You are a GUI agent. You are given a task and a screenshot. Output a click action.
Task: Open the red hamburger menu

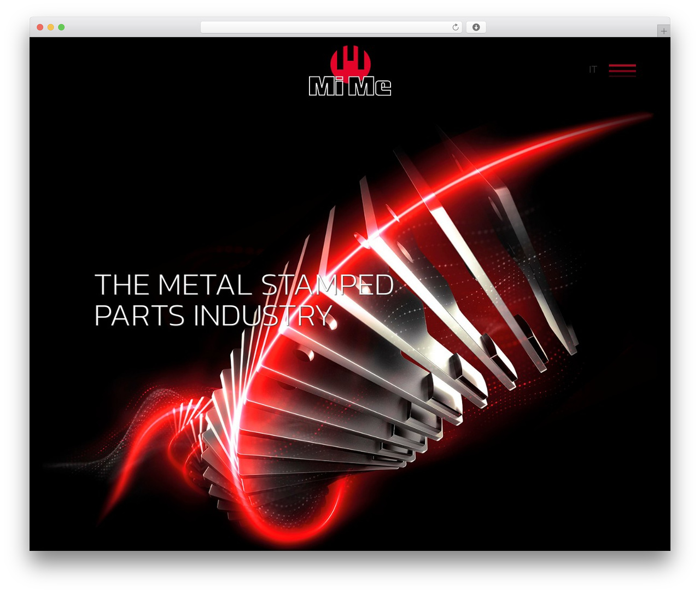(x=622, y=69)
